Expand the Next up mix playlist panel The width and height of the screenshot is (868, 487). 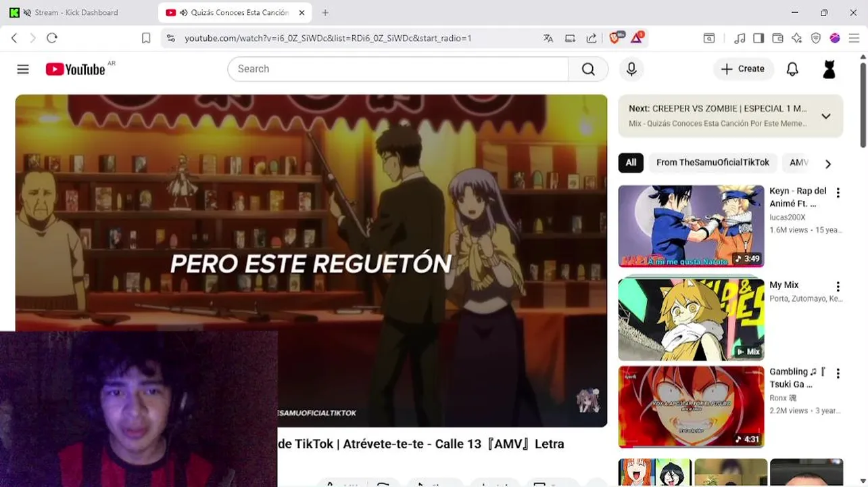[x=825, y=116]
